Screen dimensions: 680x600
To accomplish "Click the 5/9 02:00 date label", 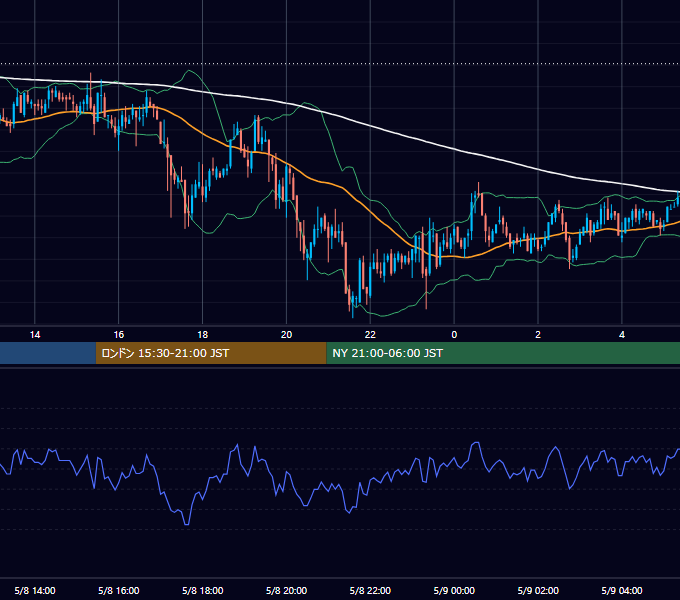I will coord(538,590).
